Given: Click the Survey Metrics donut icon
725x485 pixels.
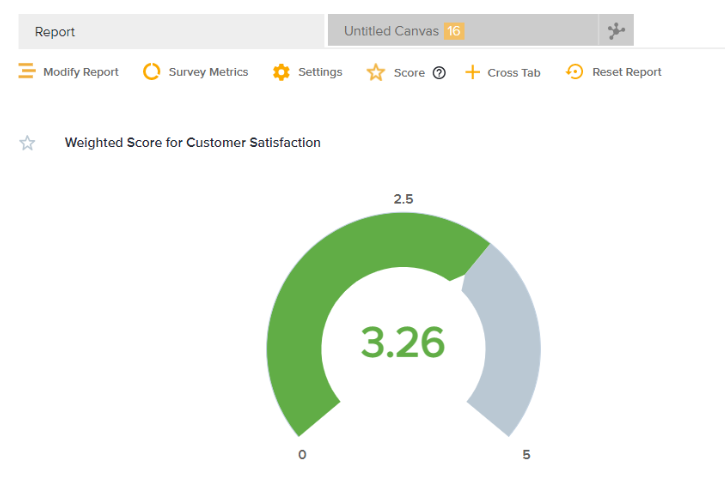Looking at the screenshot, I should coord(152,72).
